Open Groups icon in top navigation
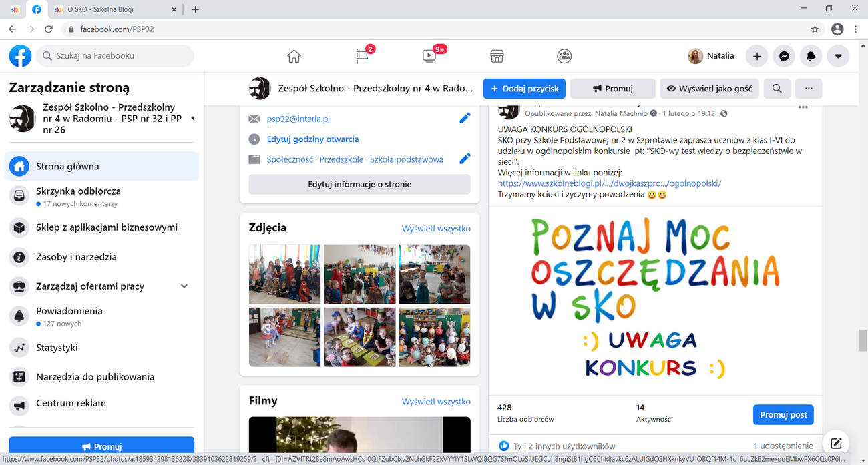868x465 pixels. 564,56
